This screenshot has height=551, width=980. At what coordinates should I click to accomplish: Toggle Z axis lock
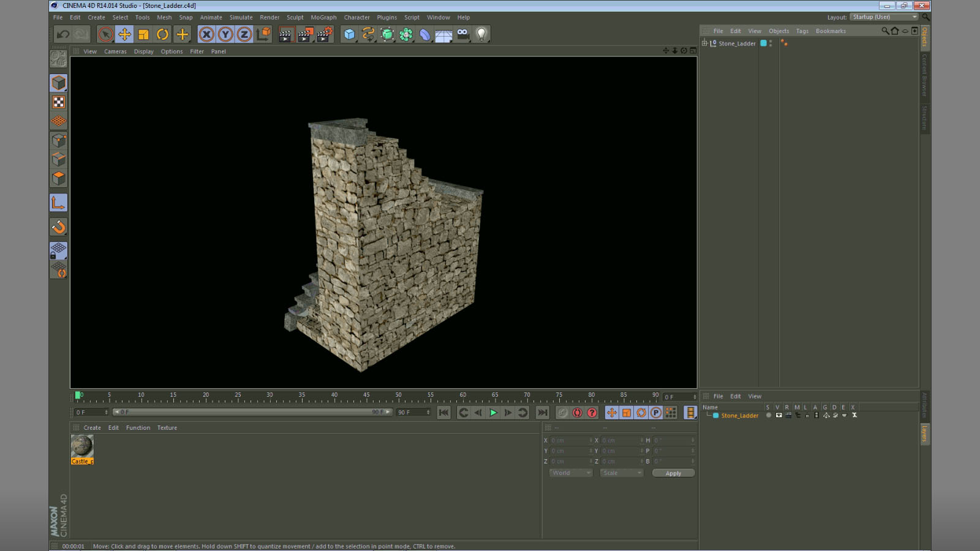point(244,34)
